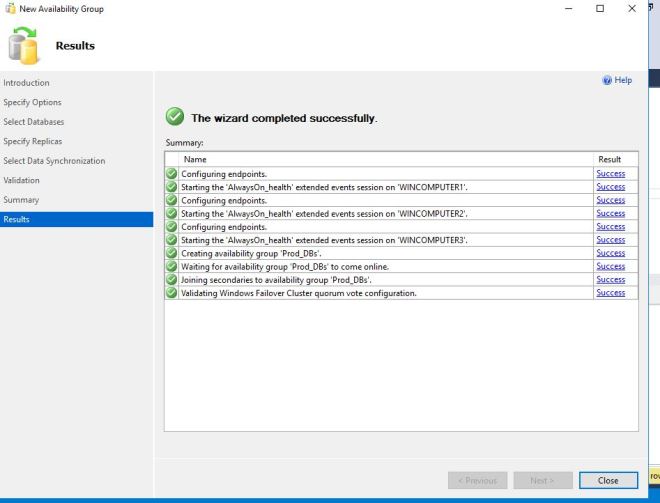Screen dimensions: 660x503
Task: Open the Introduction wizard page
Action: (27, 83)
